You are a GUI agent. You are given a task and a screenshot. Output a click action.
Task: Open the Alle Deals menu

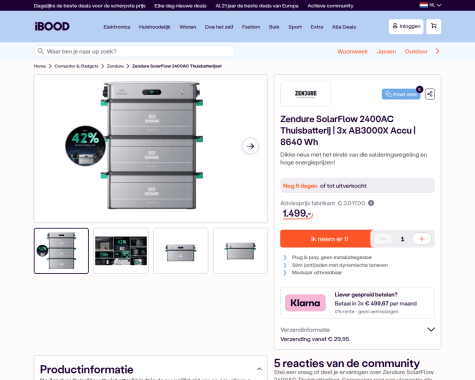[x=344, y=27]
